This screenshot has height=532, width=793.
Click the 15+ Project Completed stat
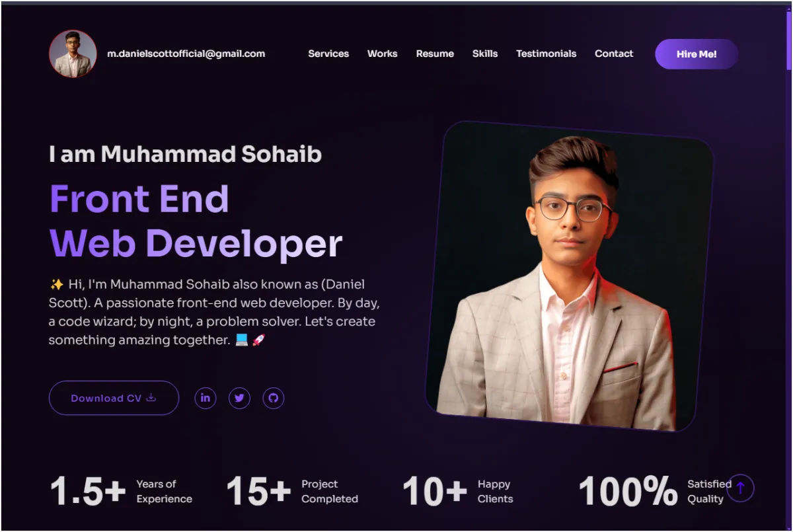pos(292,491)
